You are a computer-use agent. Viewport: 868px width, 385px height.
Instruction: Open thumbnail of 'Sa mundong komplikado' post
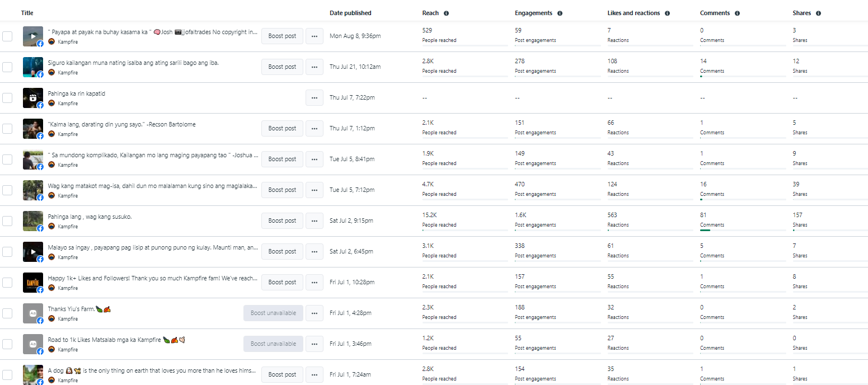(x=32, y=159)
